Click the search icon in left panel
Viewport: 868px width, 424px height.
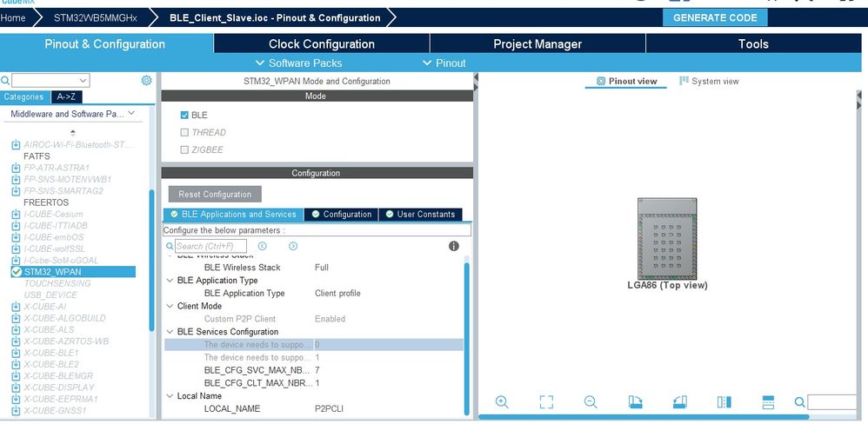coord(5,81)
